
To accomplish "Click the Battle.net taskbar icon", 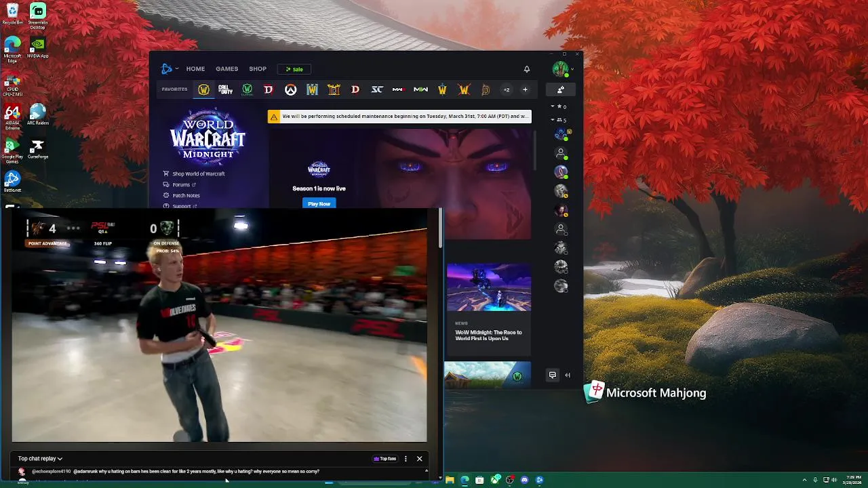I will [x=539, y=480].
